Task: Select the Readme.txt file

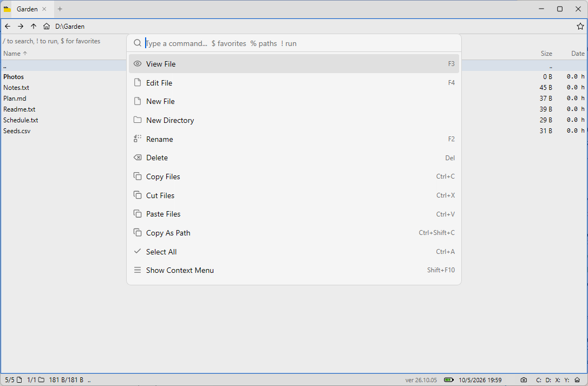Action: coord(19,109)
